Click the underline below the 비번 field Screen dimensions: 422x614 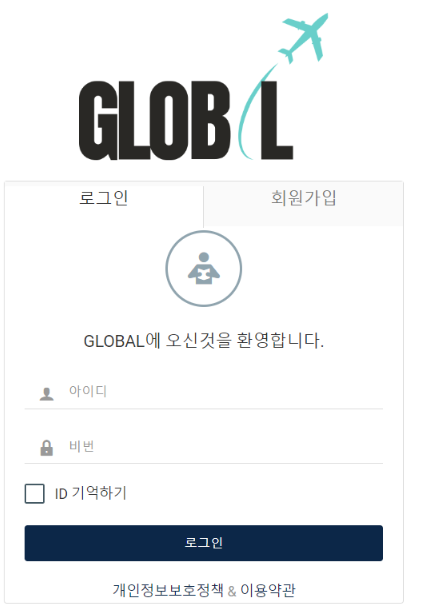tap(204, 463)
